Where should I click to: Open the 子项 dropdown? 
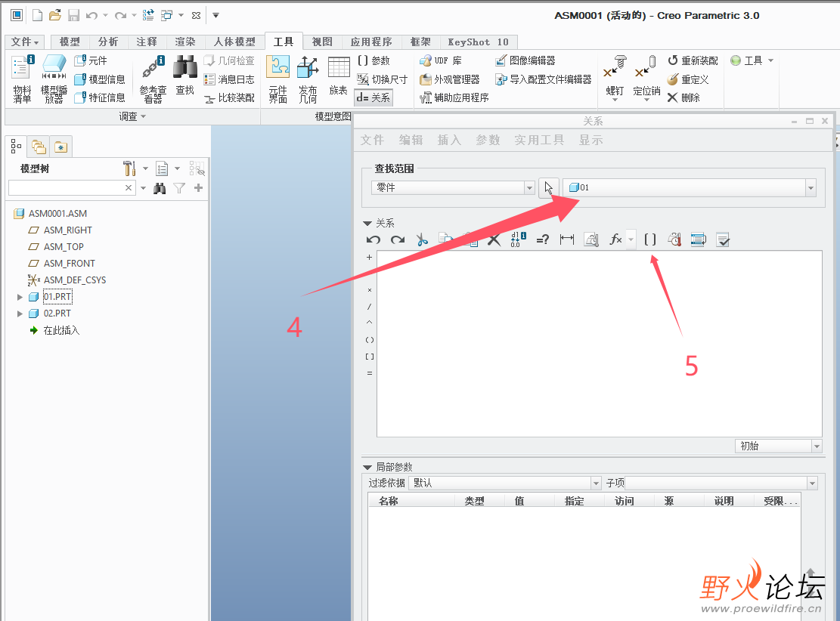point(812,484)
